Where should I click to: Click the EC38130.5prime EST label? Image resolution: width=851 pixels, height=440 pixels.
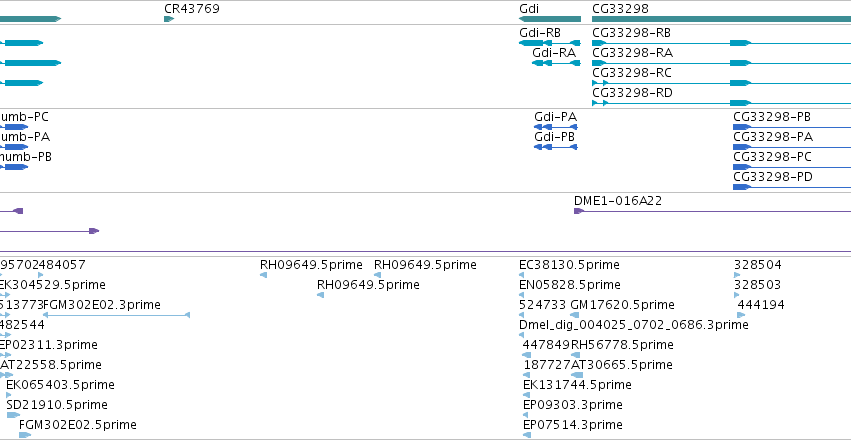(569, 265)
